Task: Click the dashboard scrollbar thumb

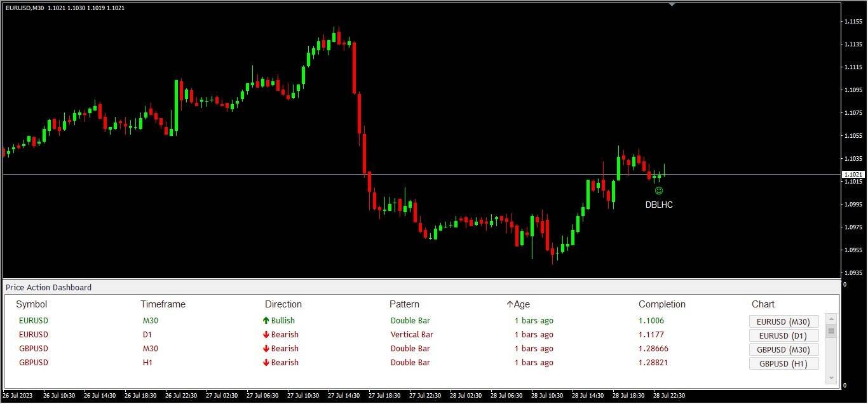Action: pos(831,331)
